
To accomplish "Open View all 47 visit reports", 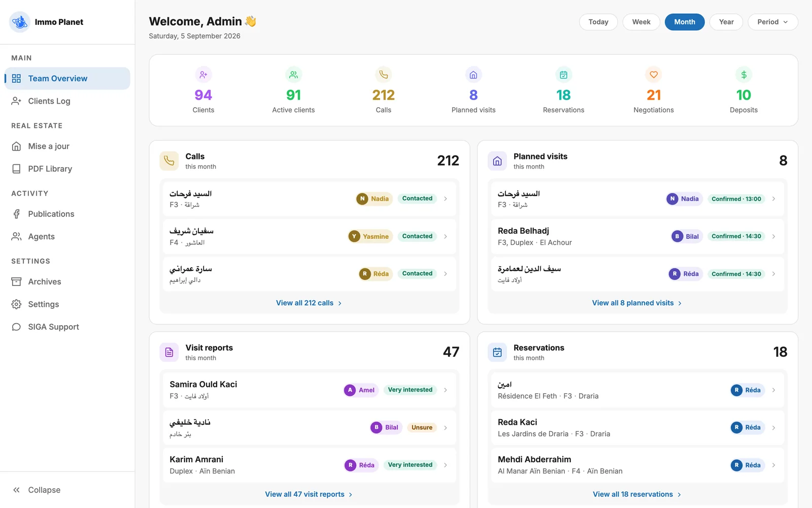I will coord(309,494).
